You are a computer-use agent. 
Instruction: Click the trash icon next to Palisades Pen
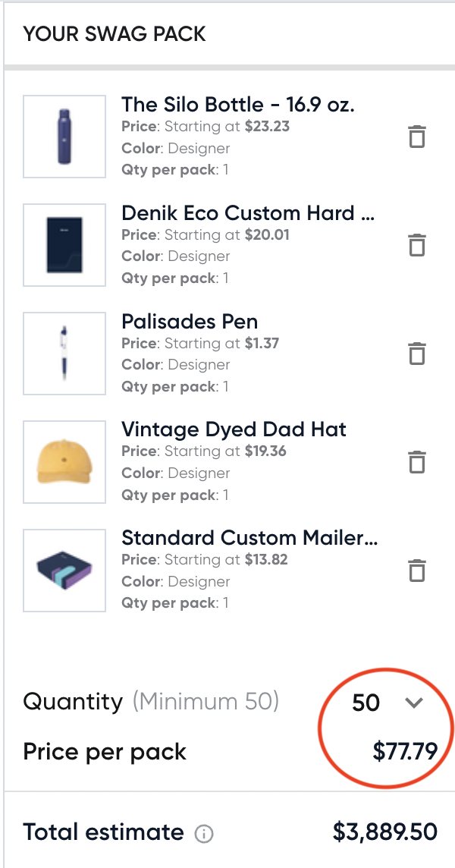tap(416, 354)
